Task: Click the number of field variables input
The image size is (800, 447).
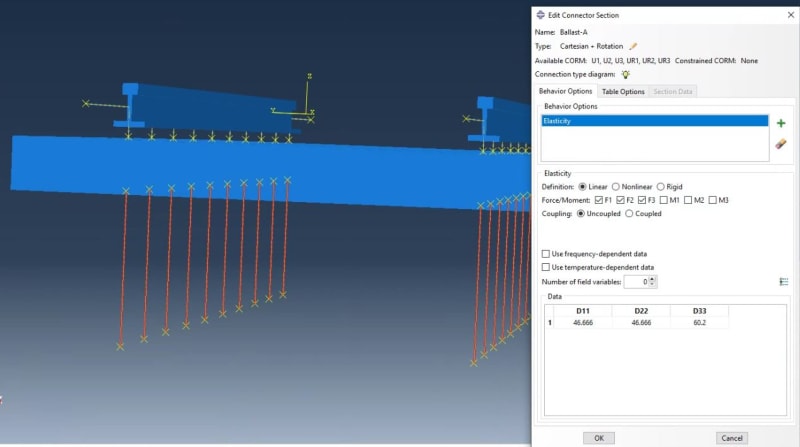Action: pyautogui.click(x=636, y=282)
